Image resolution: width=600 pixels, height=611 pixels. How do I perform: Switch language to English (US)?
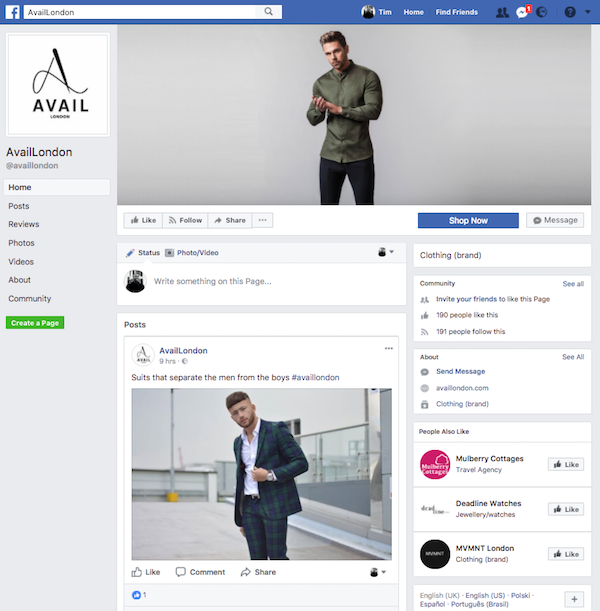485,596
